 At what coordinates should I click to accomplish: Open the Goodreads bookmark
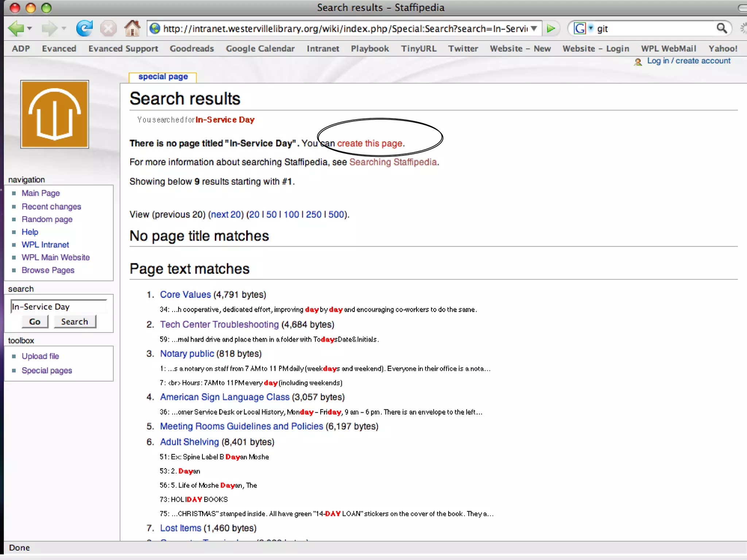click(191, 48)
